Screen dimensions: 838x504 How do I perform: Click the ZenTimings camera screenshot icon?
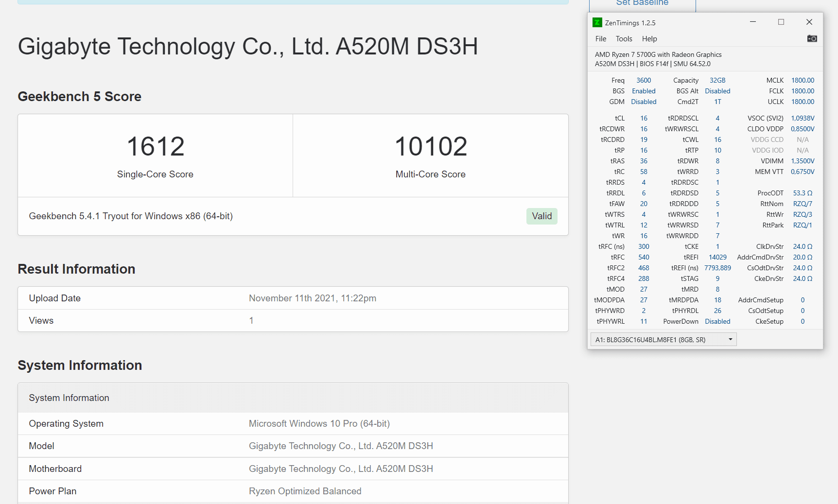[x=812, y=38]
